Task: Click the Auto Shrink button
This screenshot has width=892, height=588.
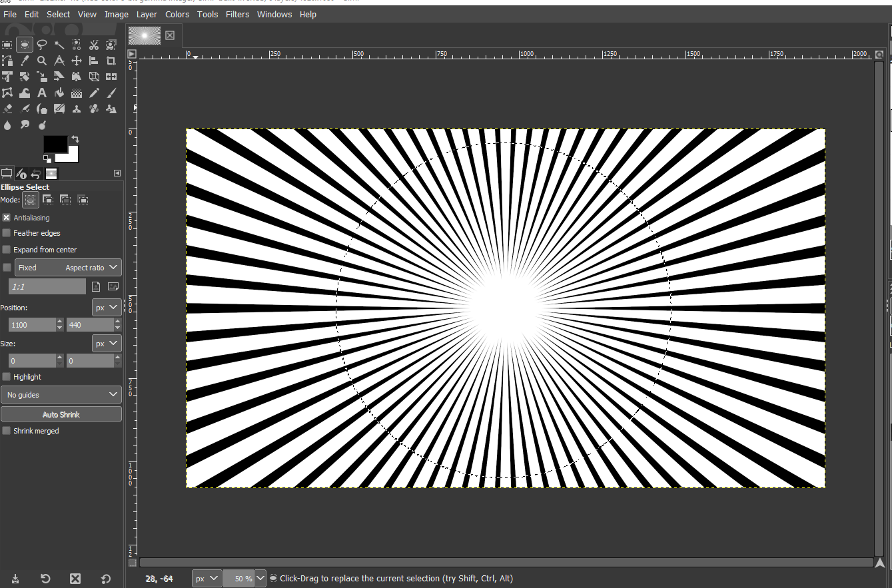Action: click(x=61, y=414)
